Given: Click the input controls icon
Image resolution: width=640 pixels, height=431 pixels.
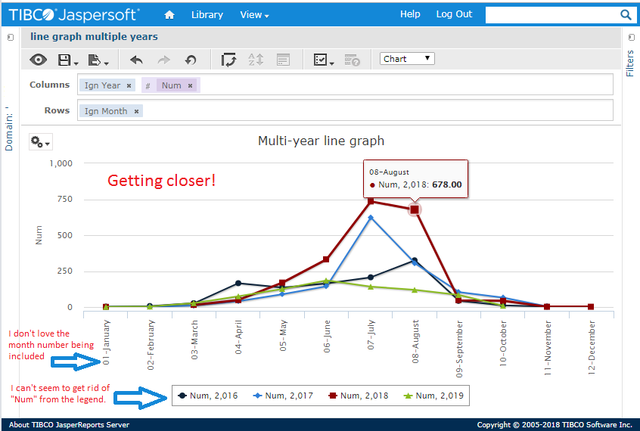Looking at the screenshot, I should pyautogui.click(x=283, y=60).
